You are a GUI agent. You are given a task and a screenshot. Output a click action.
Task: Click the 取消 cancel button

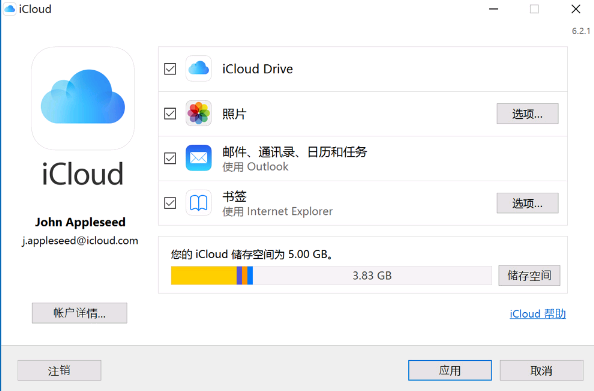(x=541, y=370)
